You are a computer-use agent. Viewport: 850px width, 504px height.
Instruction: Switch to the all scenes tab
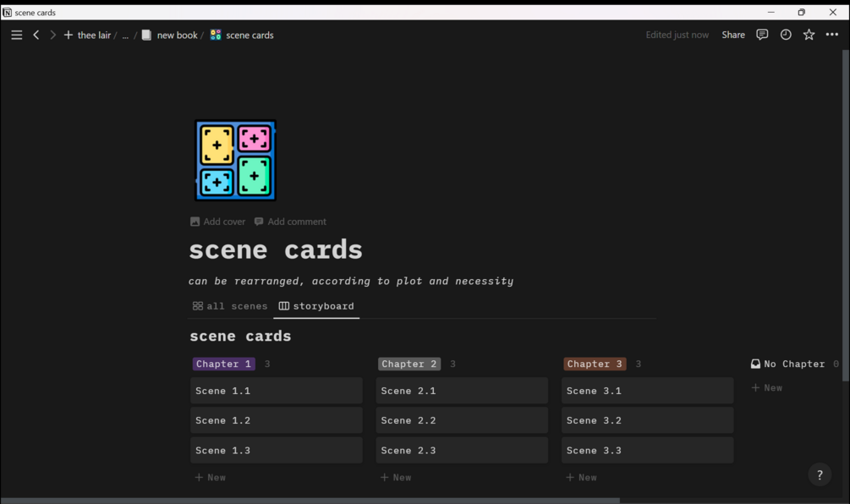pos(230,306)
